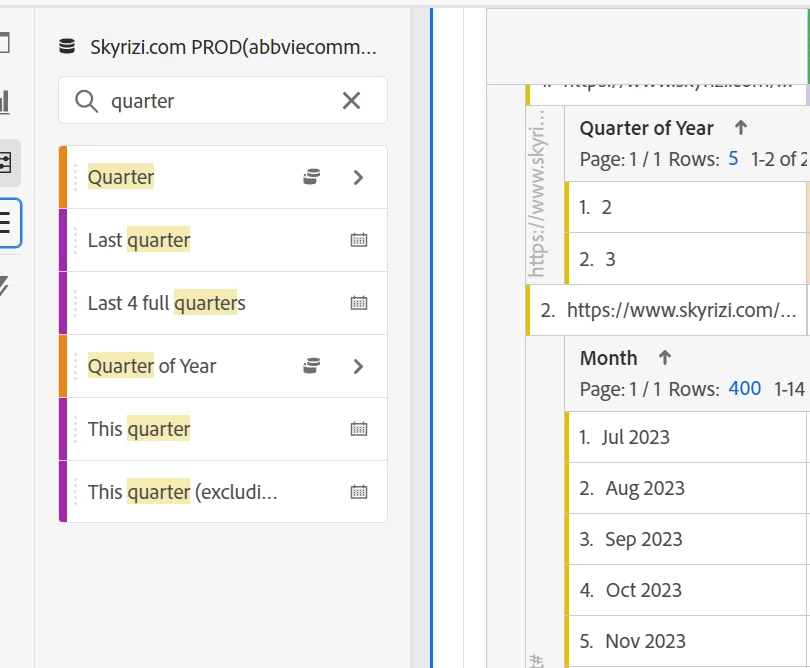The image size is (810, 668).
Task: Change Quarter of Year rows count 5
Action: point(733,159)
